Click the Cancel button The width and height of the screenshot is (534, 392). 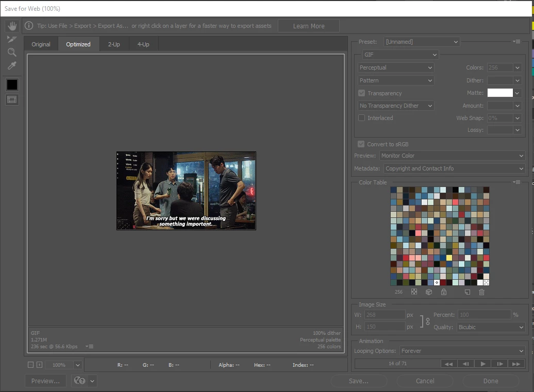pos(425,381)
